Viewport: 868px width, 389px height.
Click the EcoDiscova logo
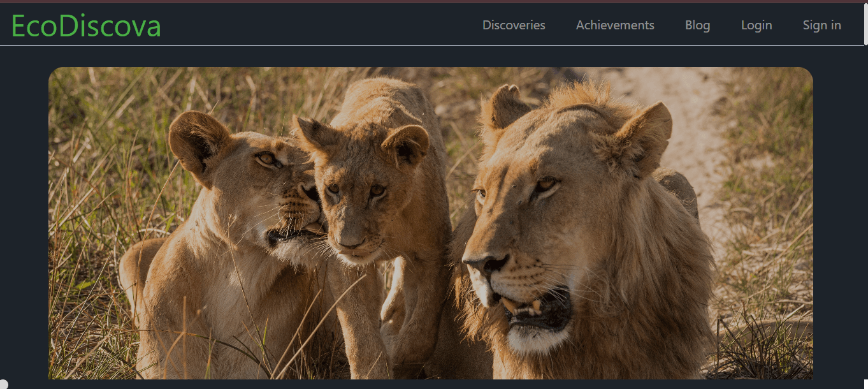click(x=86, y=26)
